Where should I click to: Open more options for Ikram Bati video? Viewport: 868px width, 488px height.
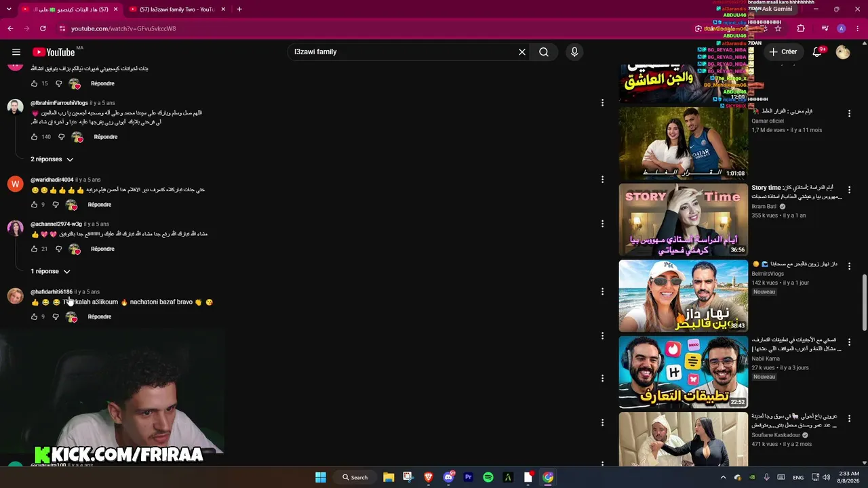[x=849, y=190]
